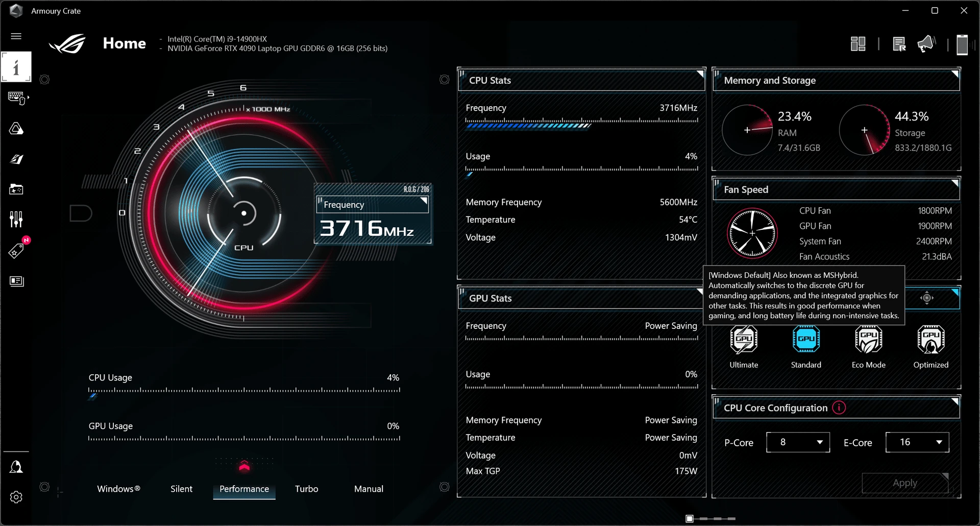Click the CPU frequency gauge center
Viewport: 980px width, 526px height.
point(244,213)
